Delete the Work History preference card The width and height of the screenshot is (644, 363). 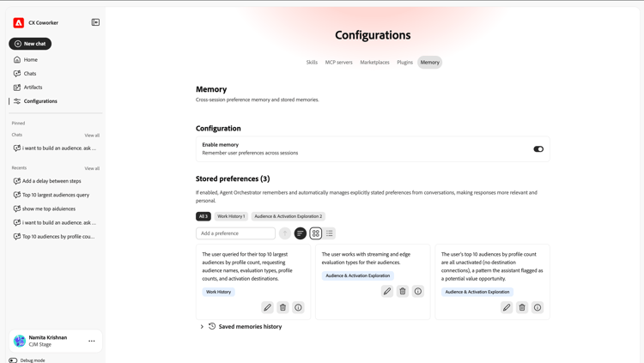click(x=283, y=307)
